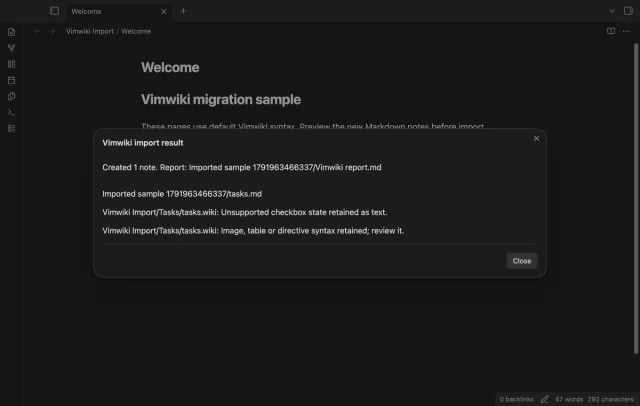Open canvas icon in ribbon
The width and height of the screenshot is (640, 406).
pyautogui.click(x=11, y=64)
